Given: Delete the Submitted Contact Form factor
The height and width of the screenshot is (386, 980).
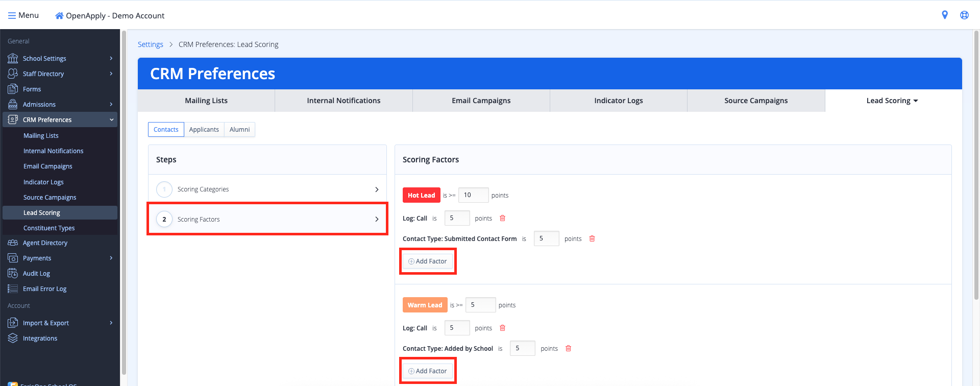Looking at the screenshot, I should pos(592,239).
